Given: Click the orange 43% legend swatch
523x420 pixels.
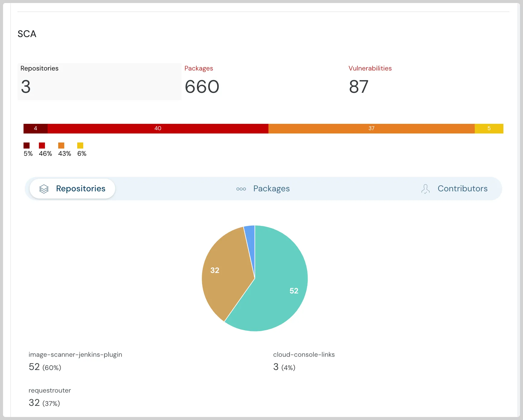Looking at the screenshot, I should pos(61,146).
